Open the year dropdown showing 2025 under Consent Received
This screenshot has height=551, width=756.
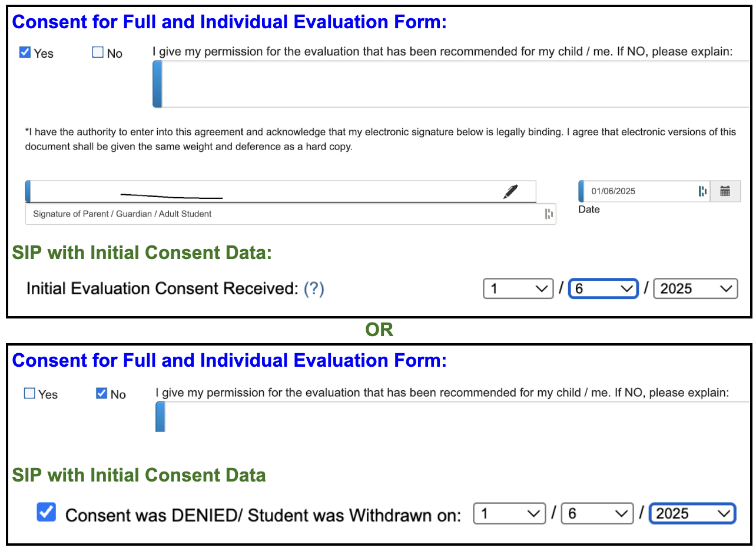click(x=695, y=288)
